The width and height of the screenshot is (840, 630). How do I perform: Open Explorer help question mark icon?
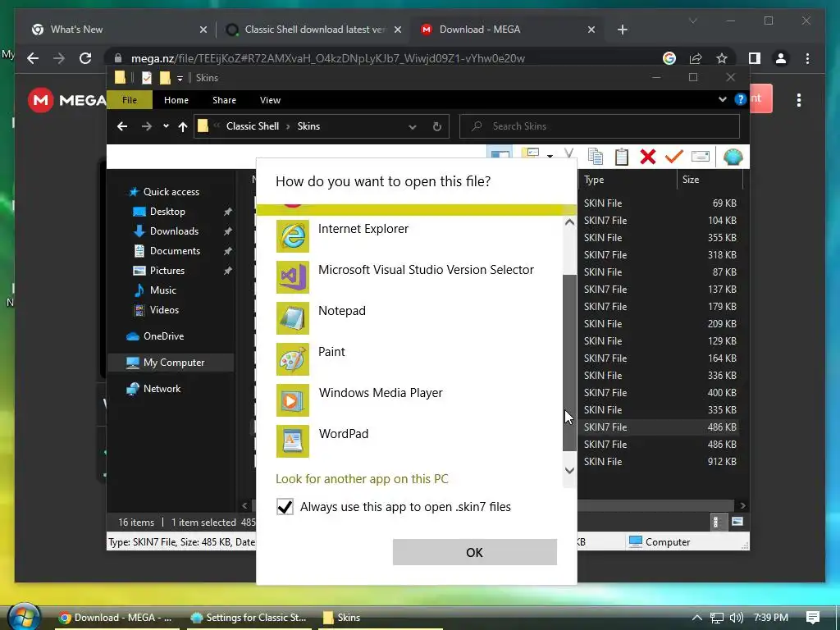[x=741, y=99]
